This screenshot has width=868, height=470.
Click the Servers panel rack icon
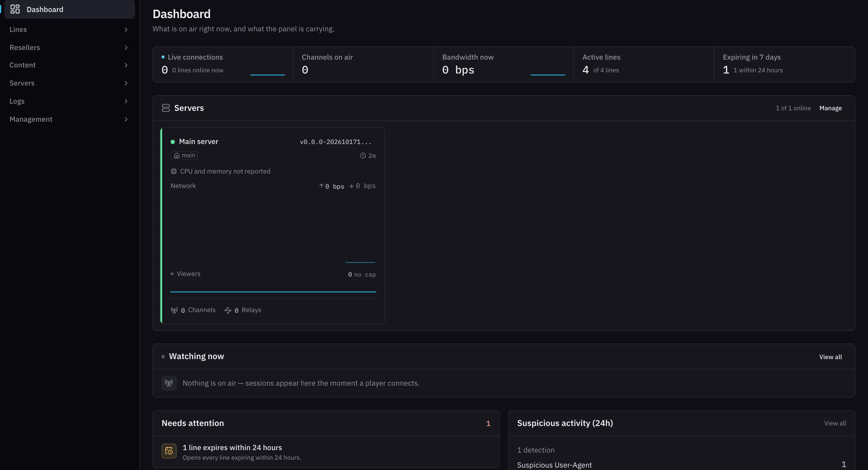(165, 108)
